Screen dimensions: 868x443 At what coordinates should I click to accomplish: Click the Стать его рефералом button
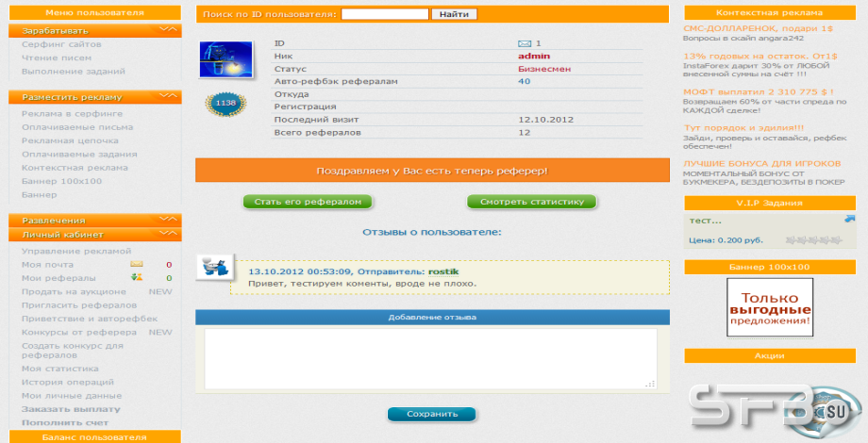click(x=308, y=202)
